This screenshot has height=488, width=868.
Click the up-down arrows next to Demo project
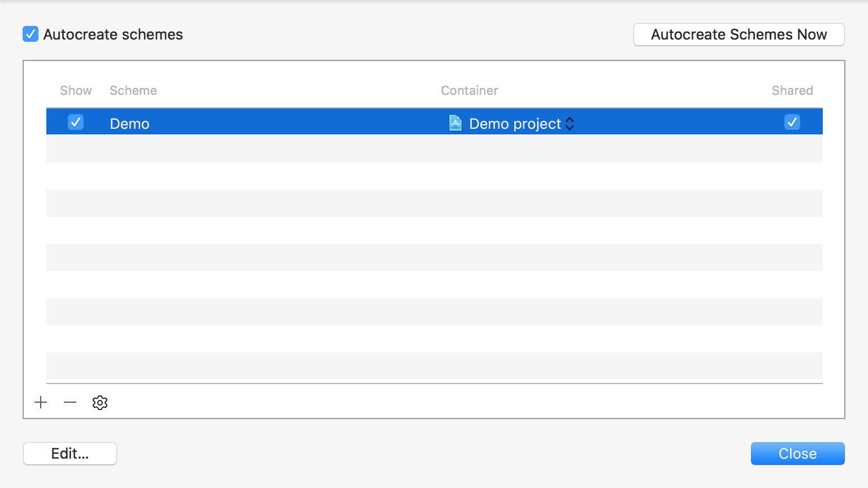pyautogui.click(x=570, y=124)
